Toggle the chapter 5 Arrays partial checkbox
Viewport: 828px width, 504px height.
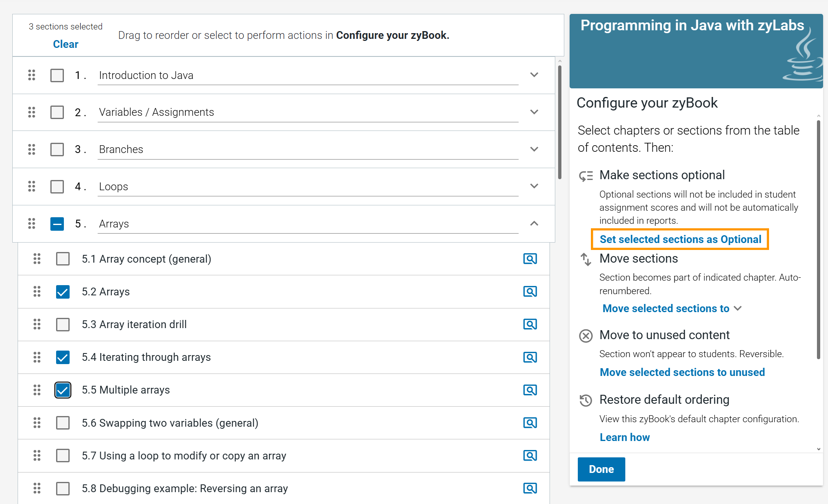[57, 224]
